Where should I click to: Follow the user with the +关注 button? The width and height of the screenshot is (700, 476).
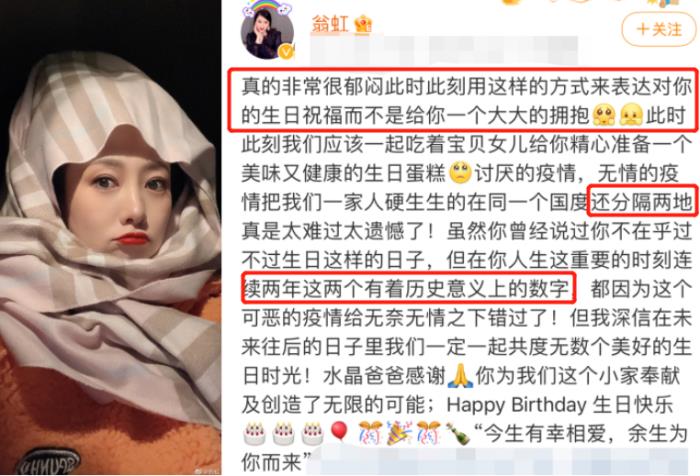pyautogui.click(x=659, y=29)
